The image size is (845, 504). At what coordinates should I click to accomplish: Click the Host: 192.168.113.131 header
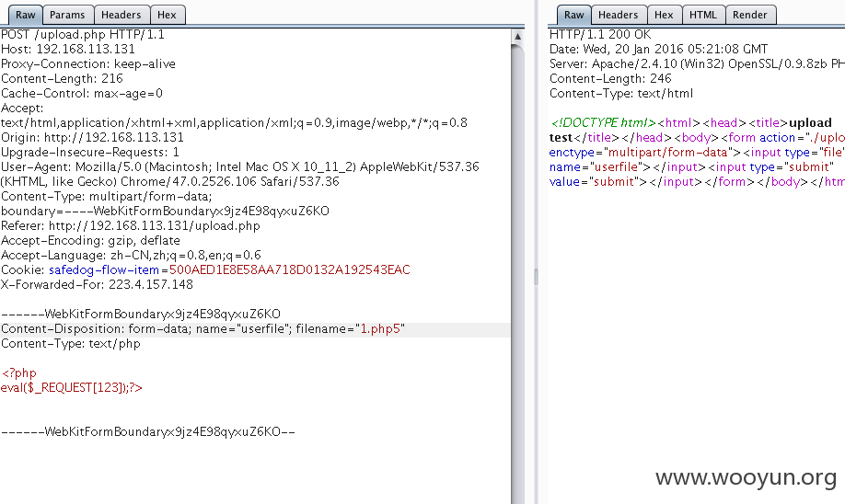coord(68,49)
